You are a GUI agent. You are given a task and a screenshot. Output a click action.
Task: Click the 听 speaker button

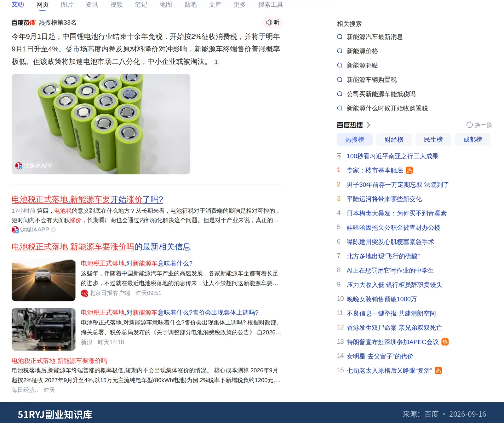[x=273, y=22]
